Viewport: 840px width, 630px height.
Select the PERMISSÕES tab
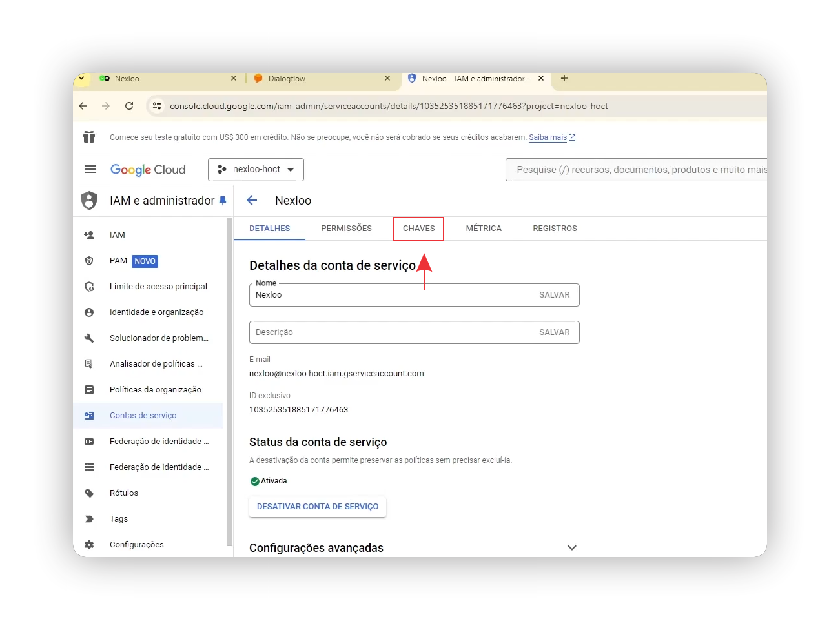pos(346,229)
